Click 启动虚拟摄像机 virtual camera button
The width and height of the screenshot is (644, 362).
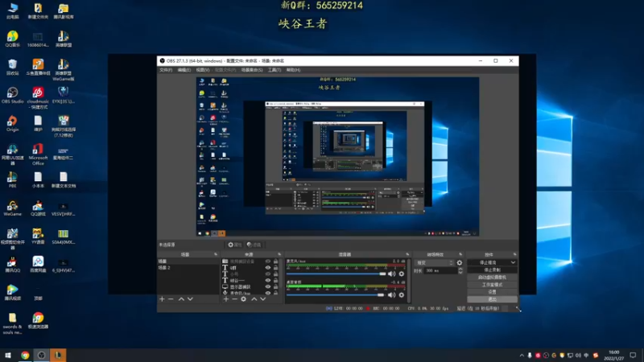(492, 278)
